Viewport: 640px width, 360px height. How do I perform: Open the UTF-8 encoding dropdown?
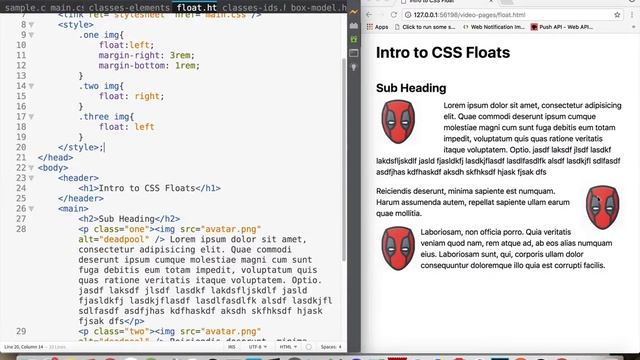258,347
